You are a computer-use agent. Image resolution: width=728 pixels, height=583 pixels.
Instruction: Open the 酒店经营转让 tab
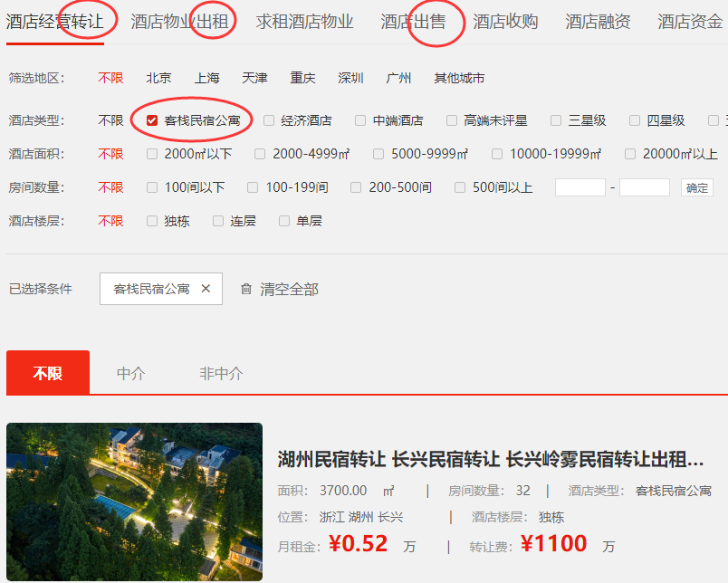[x=55, y=22]
